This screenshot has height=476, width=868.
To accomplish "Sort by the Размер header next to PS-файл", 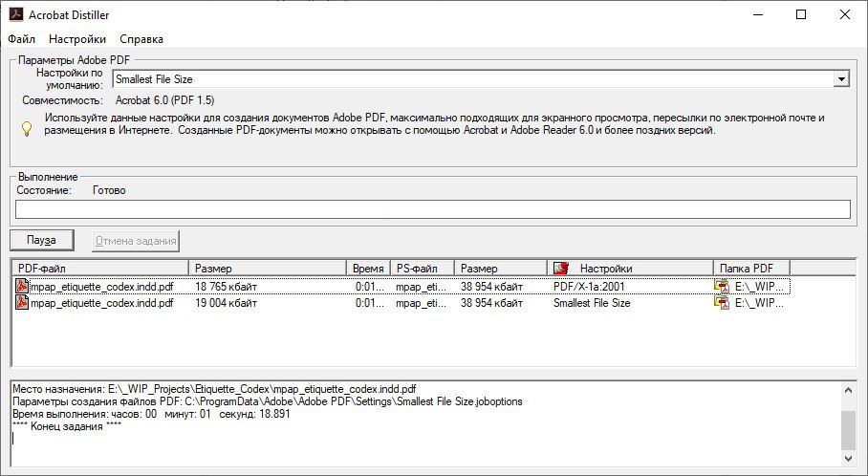I will point(500,268).
